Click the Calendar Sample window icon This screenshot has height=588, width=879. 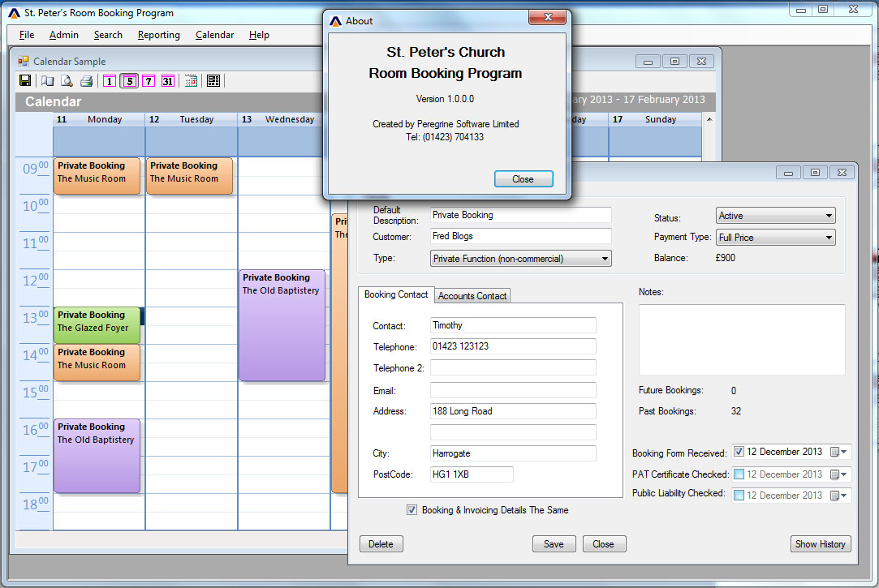[24, 61]
